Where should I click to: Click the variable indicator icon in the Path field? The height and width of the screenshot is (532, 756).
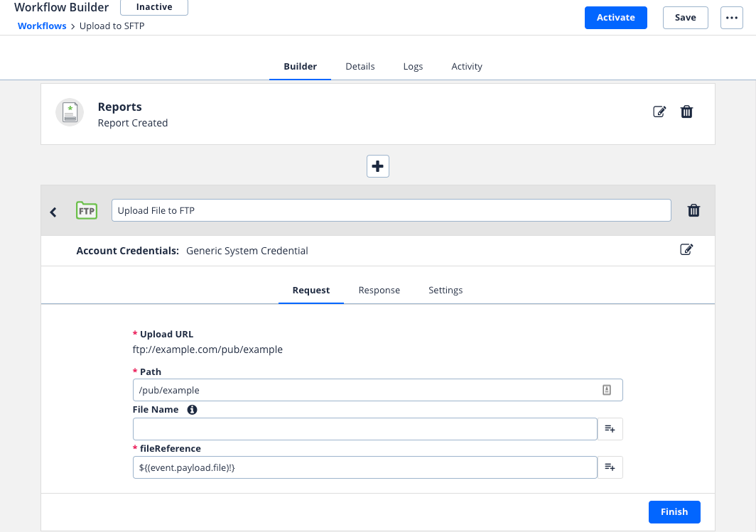point(607,389)
